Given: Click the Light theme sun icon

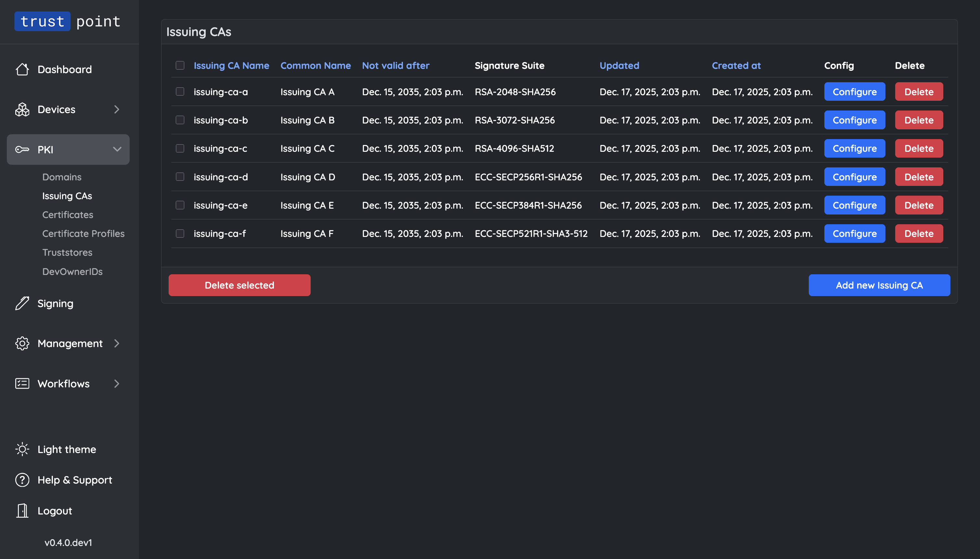Looking at the screenshot, I should 22,449.
